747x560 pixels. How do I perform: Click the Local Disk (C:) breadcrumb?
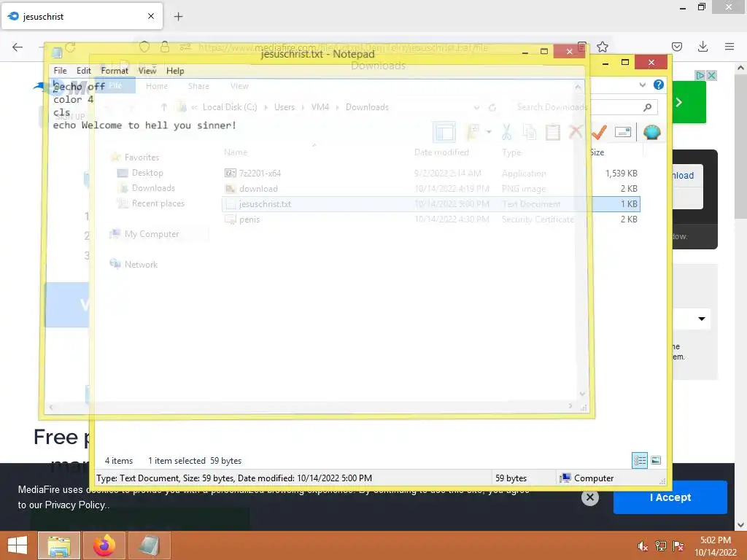pos(230,107)
